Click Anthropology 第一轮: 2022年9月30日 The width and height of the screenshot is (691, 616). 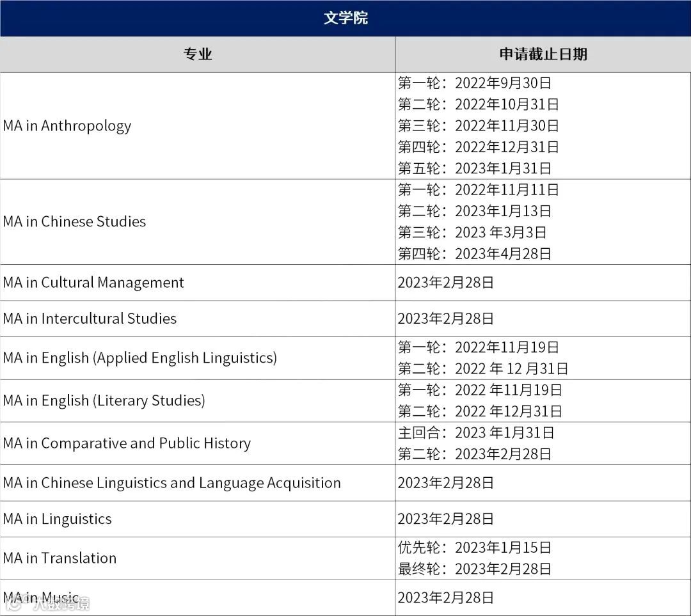(475, 83)
